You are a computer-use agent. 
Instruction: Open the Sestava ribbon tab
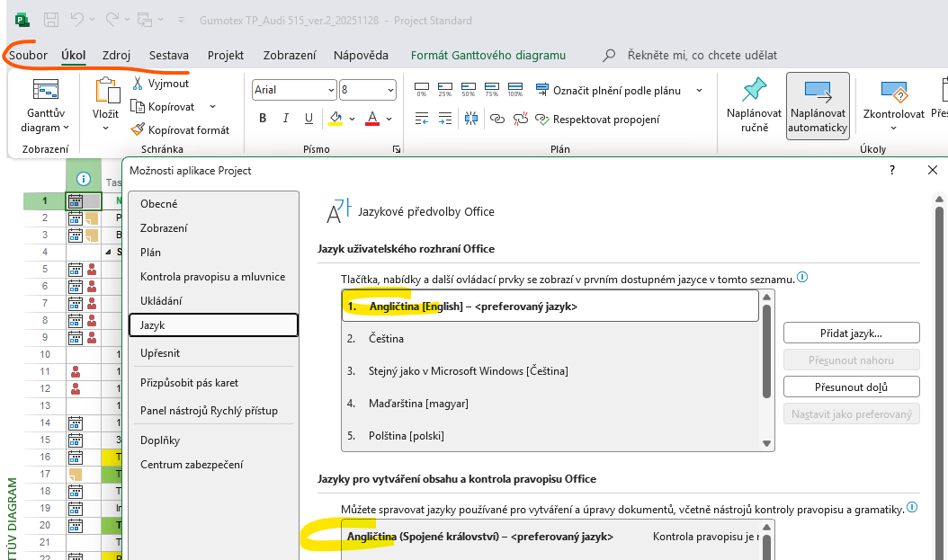point(169,55)
